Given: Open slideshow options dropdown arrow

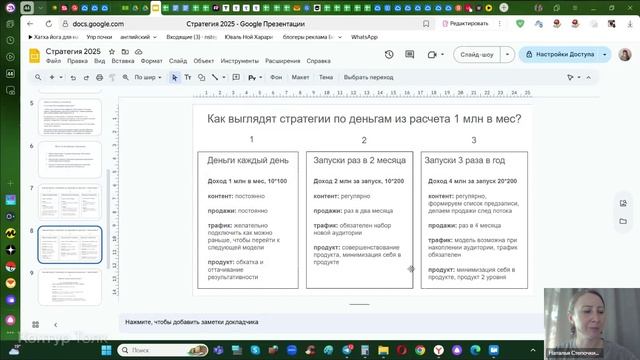Looking at the screenshot, I should [507, 54].
